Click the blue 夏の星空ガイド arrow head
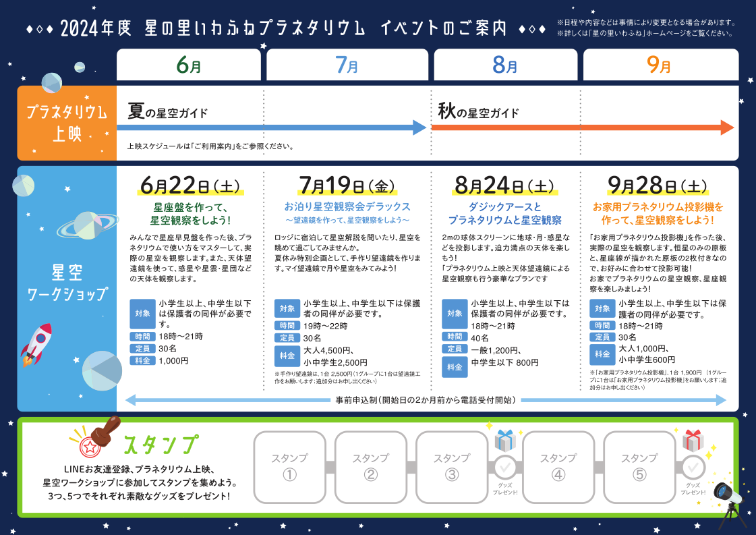The image size is (756, 535). coord(419,128)
